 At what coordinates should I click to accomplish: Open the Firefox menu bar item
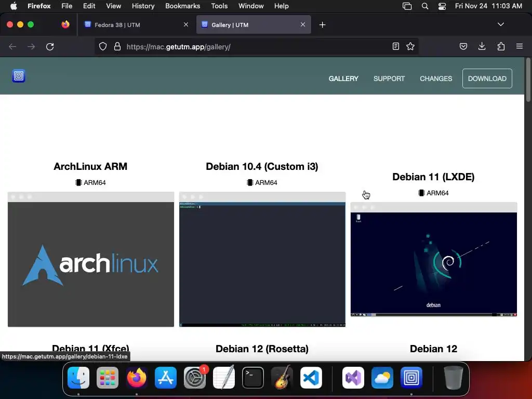pos(39,6)
